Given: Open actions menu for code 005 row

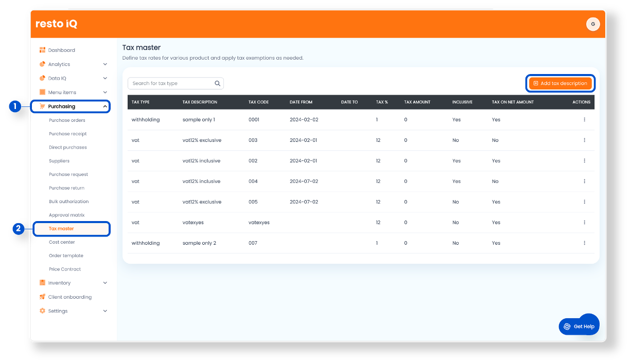Looking at the screenshot, I should [x=584, y=202].
